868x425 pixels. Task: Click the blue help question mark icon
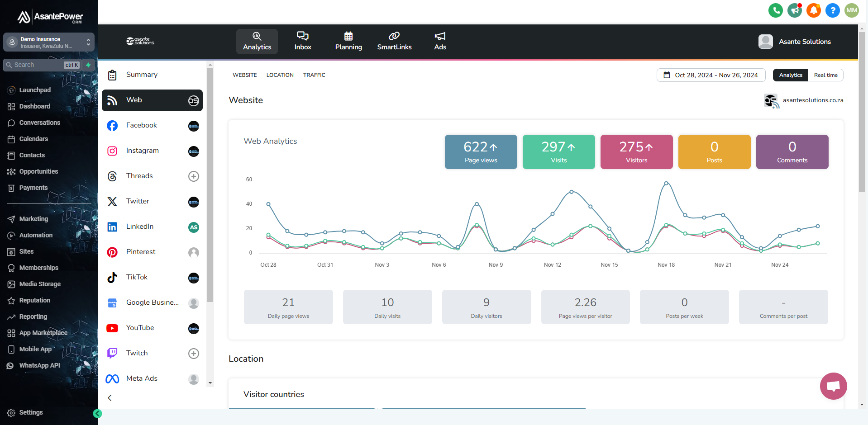832,10
